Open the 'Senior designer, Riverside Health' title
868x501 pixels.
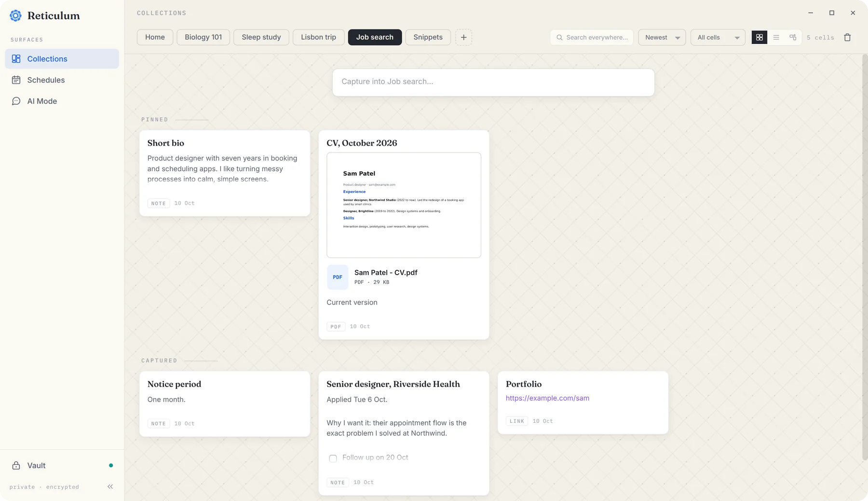(x=393, y=384)
